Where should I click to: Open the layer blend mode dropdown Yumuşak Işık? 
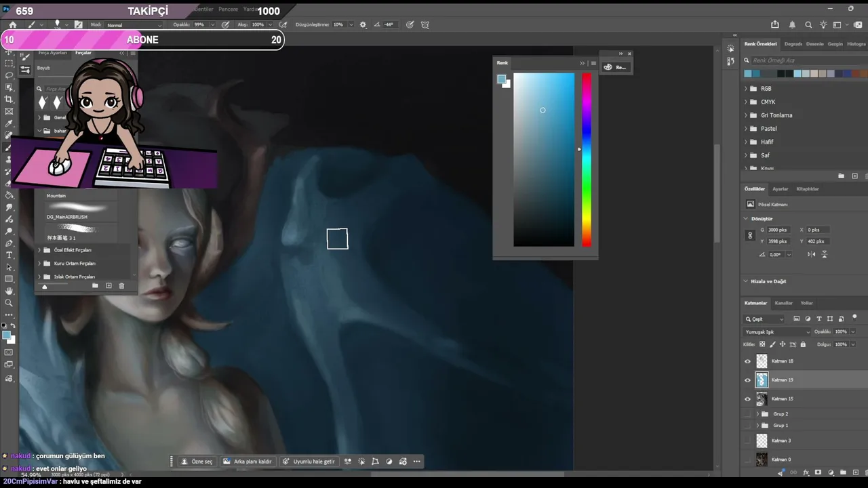pyautogui.click(x=777, y=332)
